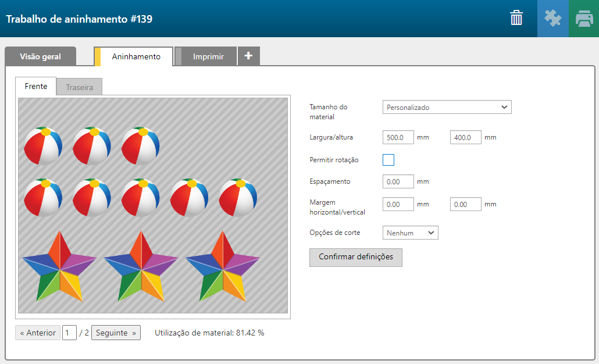Image resolution: width=599 pixels, height=364 pixels.
Task: Click the trash can delete icon
Action: pyautogui.click(x=516, y=18)
